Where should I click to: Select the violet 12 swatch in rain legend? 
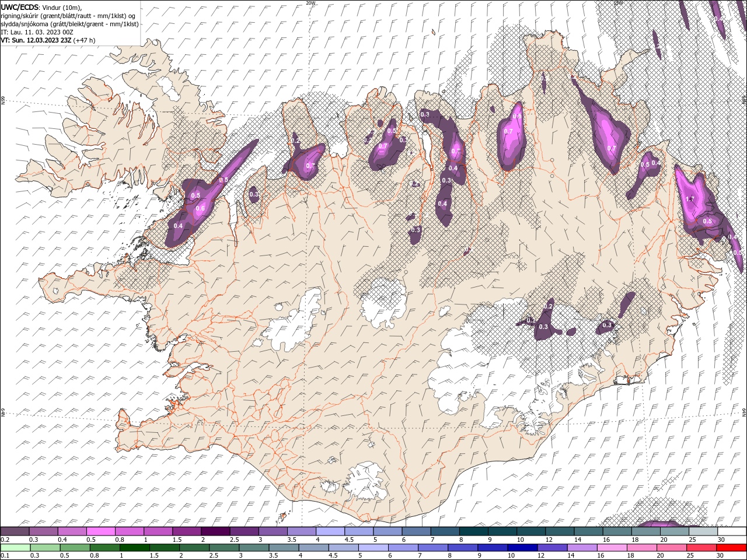pos(552,548)
